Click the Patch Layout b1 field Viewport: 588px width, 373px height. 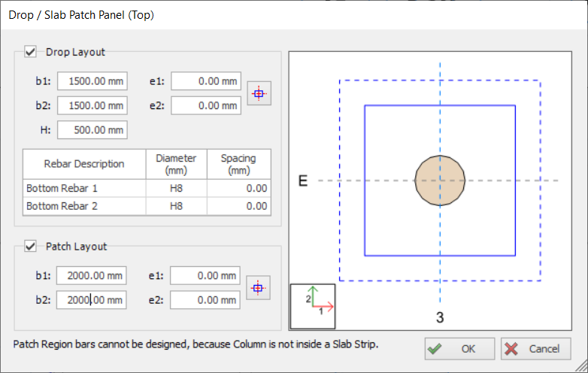[x=91, y=276]
